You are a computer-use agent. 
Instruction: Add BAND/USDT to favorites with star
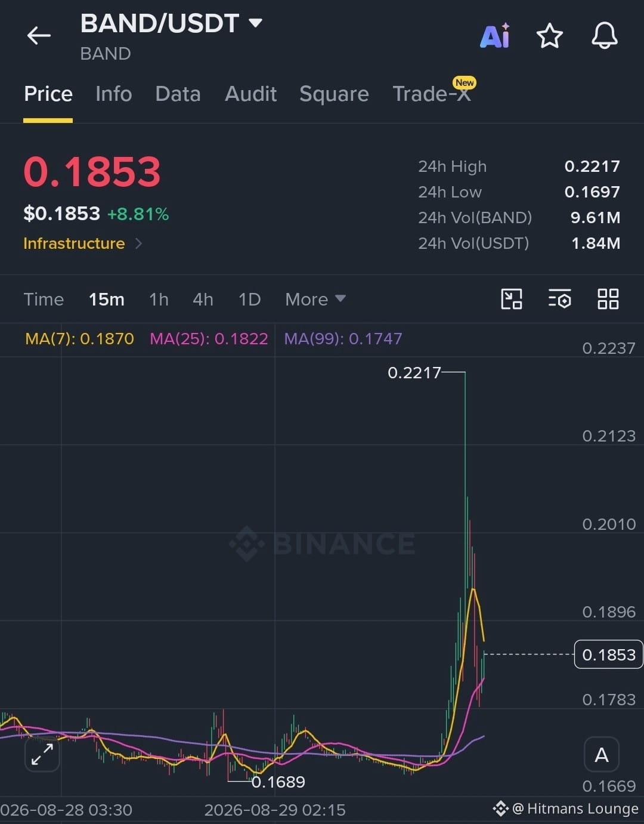549,36
